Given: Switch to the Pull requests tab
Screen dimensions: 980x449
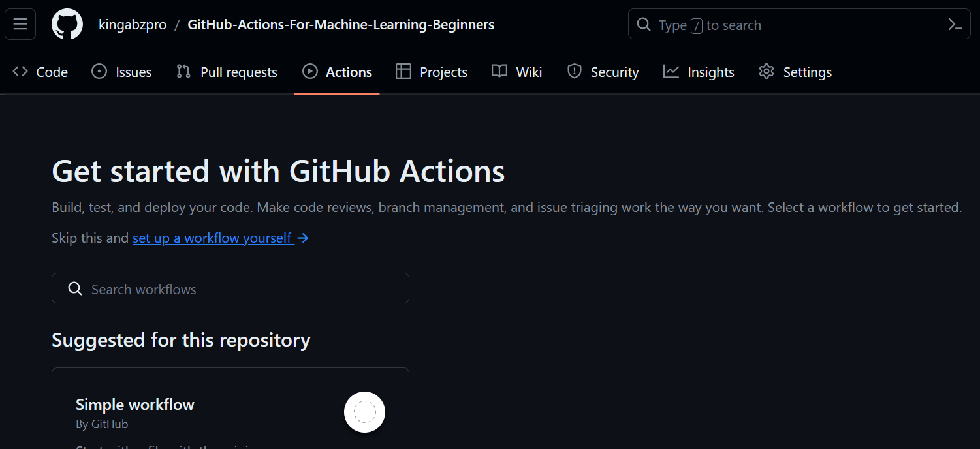Looking at the screenshot, I should pyautogui.click(x=227, y=72).
